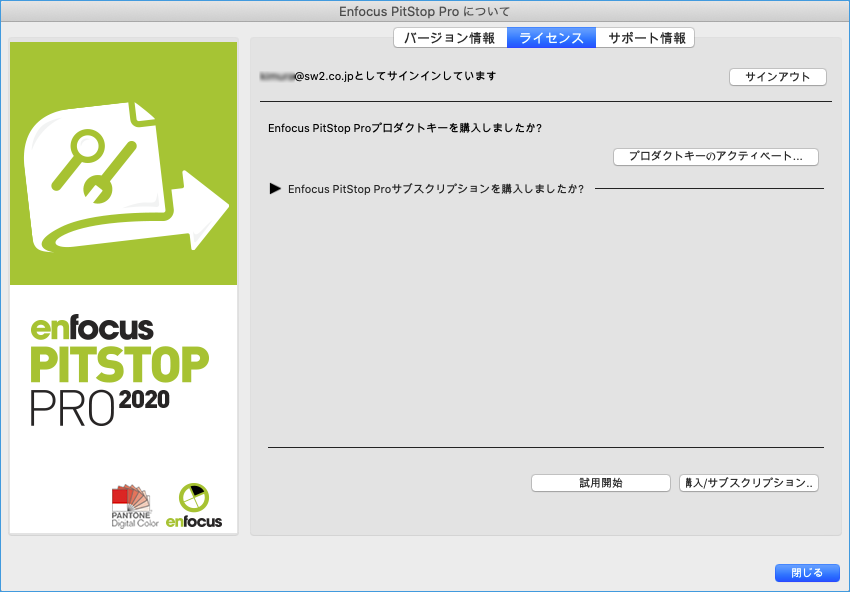Click the window title Enfocus PitStop Pro について
The height and width of the screenshot is (592, 850).
[424, 11]
